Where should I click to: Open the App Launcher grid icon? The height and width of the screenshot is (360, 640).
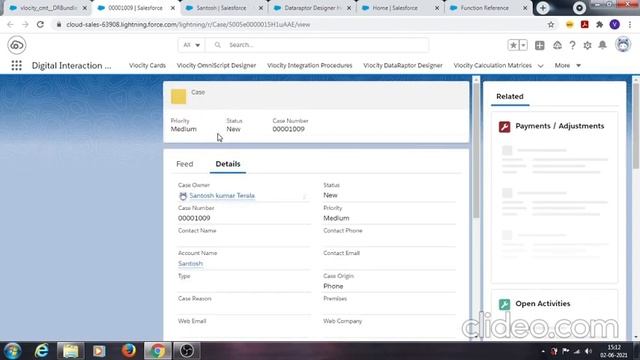(16, 65)
